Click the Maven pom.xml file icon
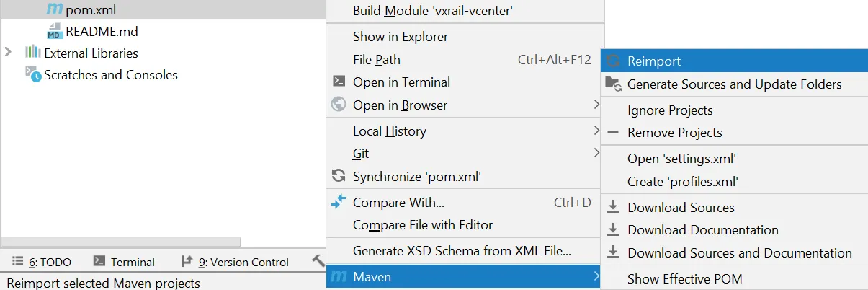This screenshot has height=290, width=868. coord(53,10)
